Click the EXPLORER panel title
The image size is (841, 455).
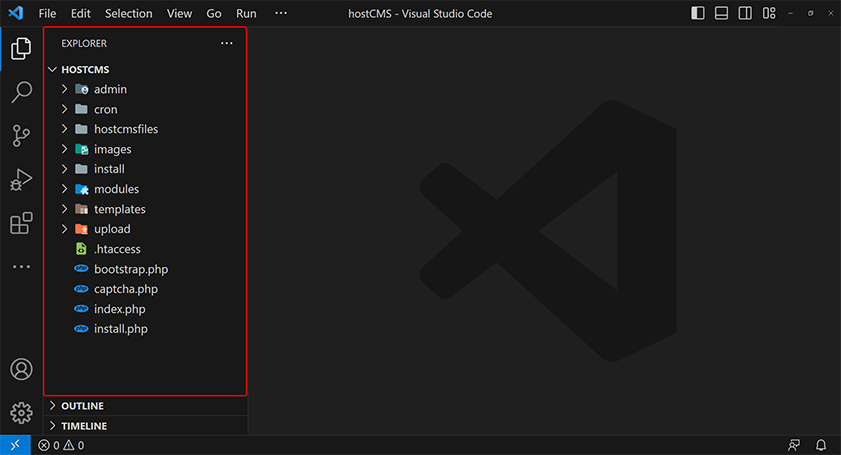tap(84, 43)
